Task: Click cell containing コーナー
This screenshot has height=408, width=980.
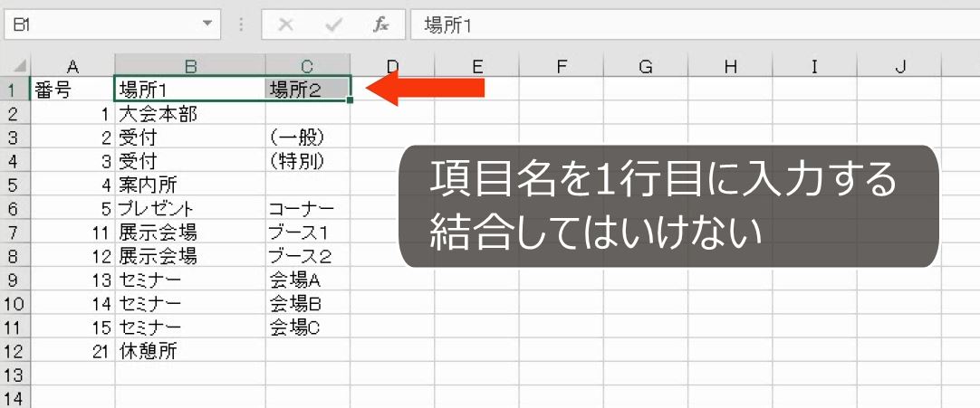Action: click(x=308, y=208)
